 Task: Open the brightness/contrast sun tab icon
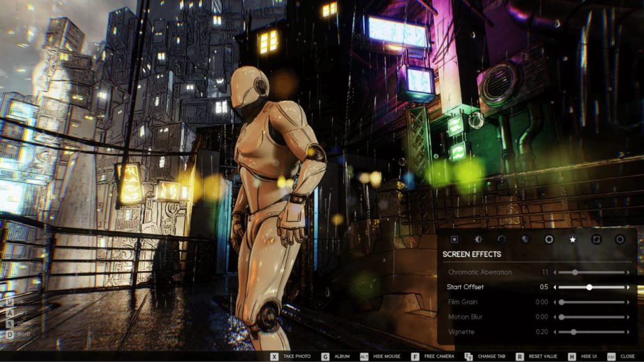tap(478, 239)
